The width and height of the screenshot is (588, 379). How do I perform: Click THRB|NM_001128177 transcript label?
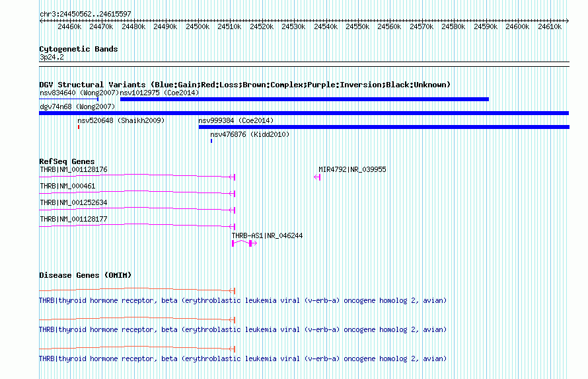pyautogui.click(x=73, y=219)
